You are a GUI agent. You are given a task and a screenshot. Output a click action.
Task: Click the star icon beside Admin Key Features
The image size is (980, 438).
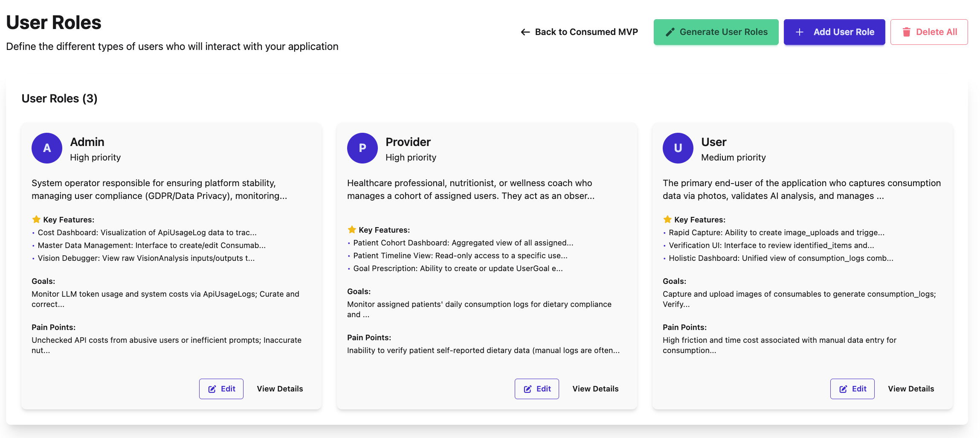click(x=36, y=219)
